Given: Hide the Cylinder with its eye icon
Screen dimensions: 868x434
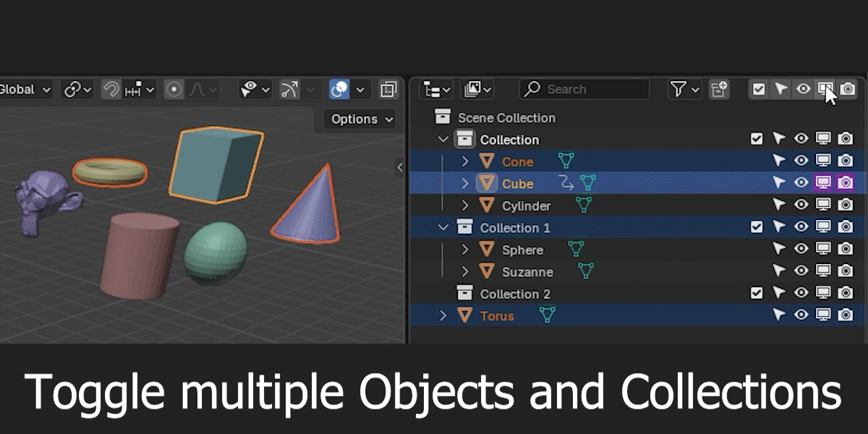Looking at the screenshot, I should point(801,205).
